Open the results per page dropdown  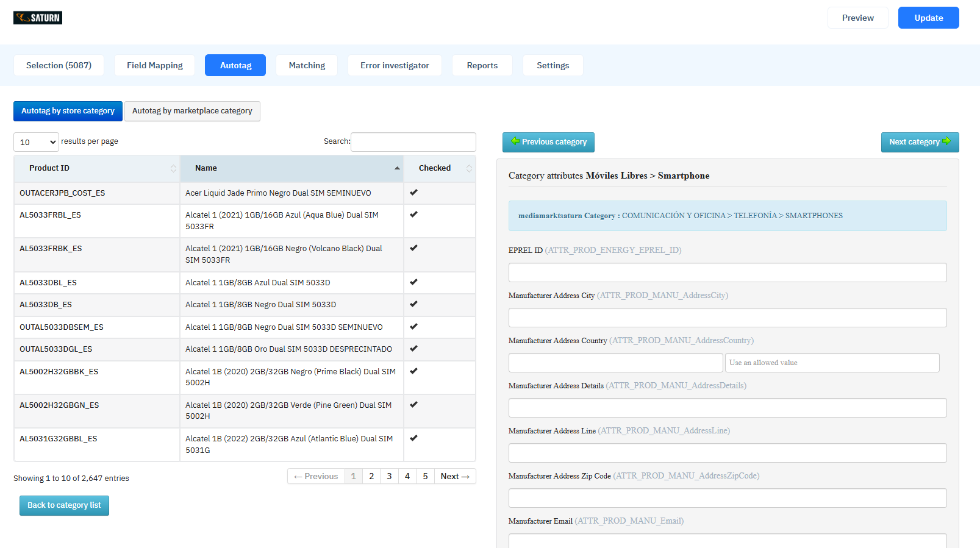point(36,142)
